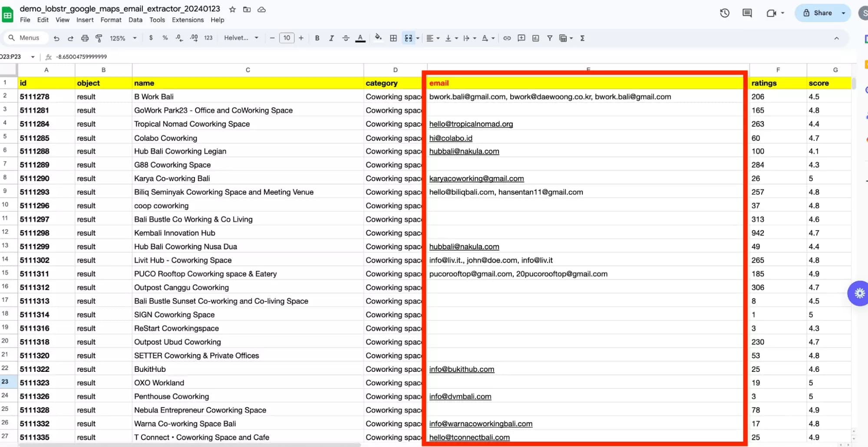Viewport: 868px width, 447px height.
Task: Select the Paint format tool
Action: 99,38
